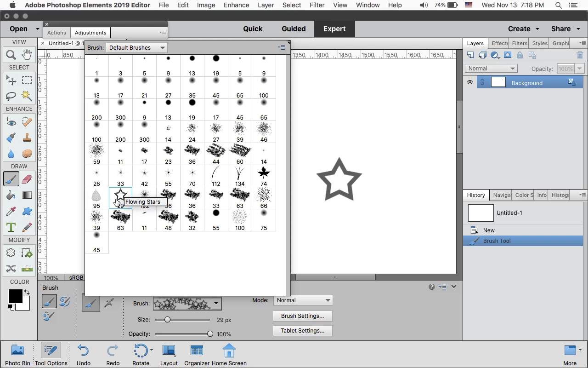Toggle lock transparent pixels in Layers panel
The image size is (588, 368).
532,55
